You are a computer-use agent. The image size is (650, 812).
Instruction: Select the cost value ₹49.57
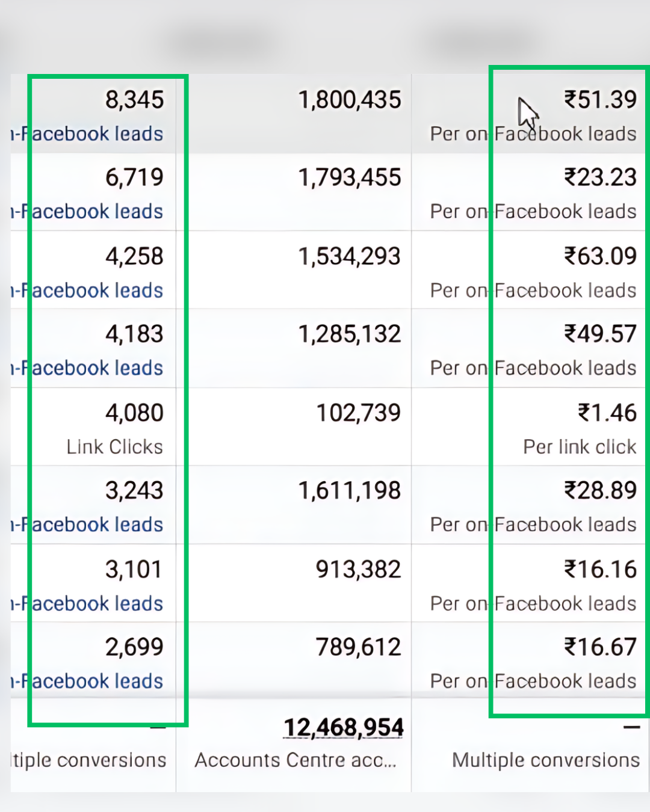[600, 334]
